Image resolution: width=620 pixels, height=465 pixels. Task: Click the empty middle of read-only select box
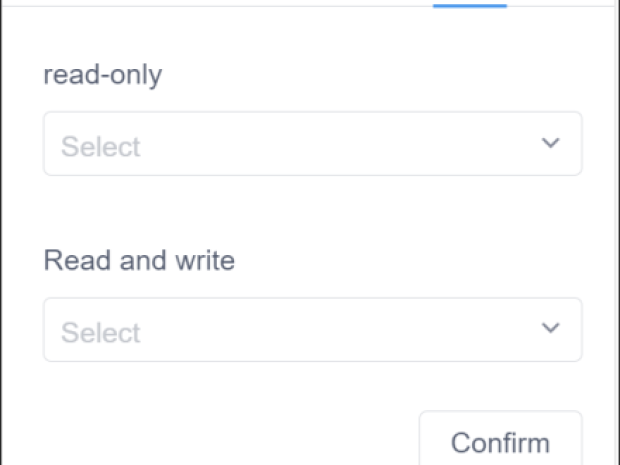[x=330, y=144]
